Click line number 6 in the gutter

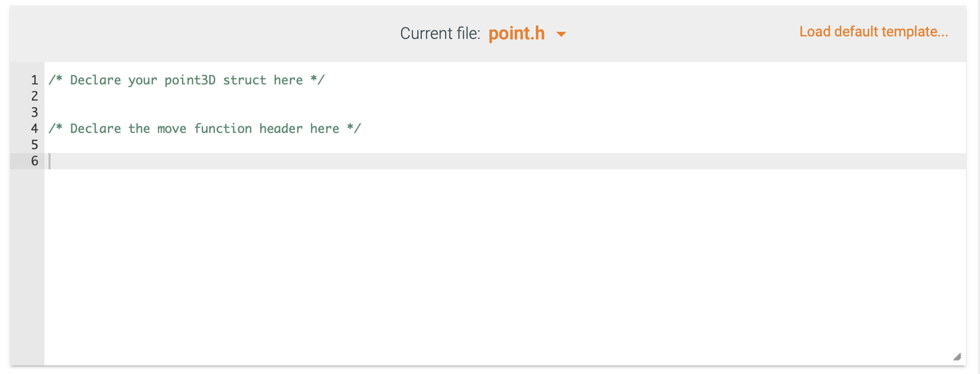[34, 161]
